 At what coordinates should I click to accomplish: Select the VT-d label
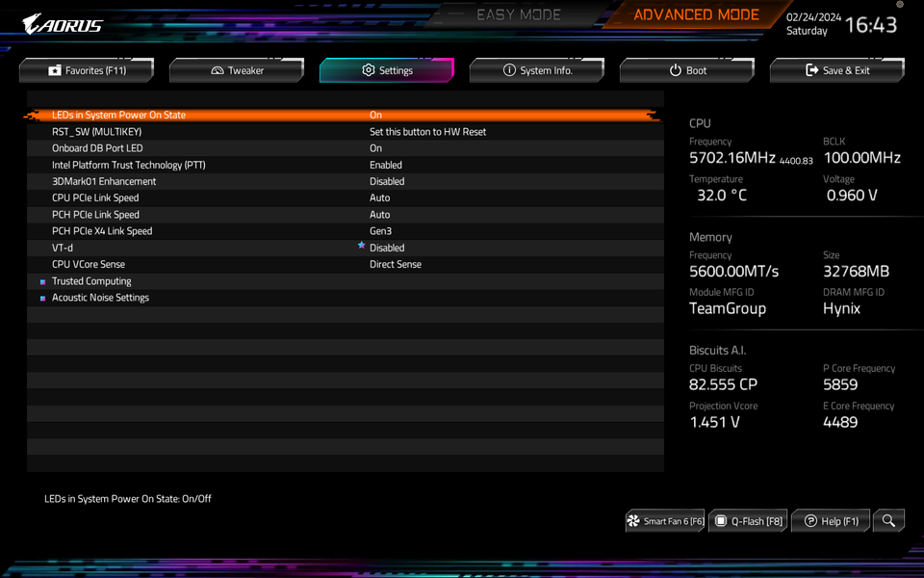click(63, 248)
